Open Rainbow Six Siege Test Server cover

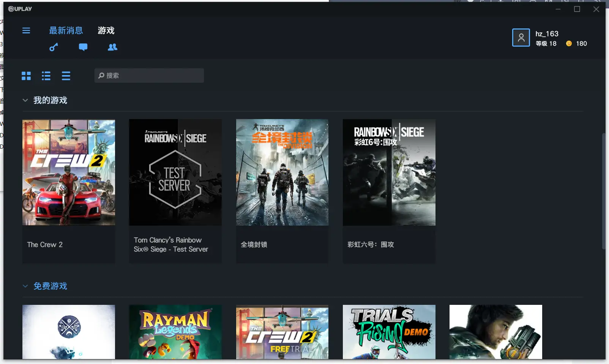tap(175, 173)
